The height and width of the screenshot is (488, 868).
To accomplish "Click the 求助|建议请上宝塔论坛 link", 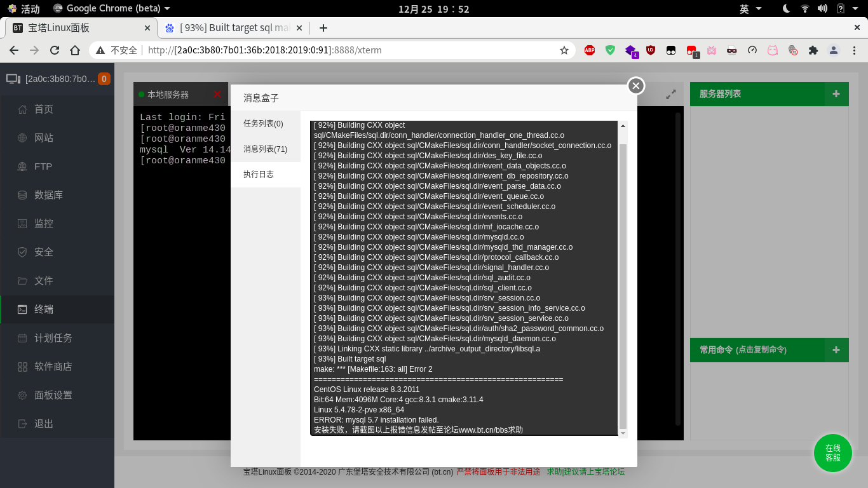I will (586, 471).
